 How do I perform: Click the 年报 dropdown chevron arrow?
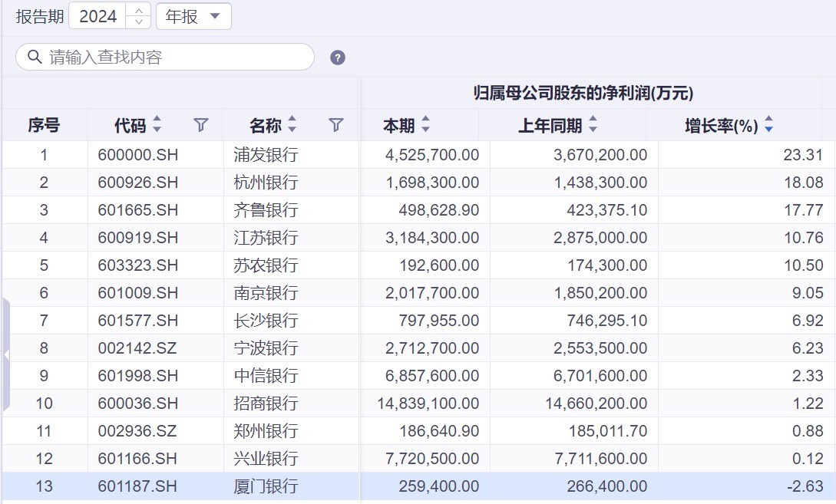point(216,16)
